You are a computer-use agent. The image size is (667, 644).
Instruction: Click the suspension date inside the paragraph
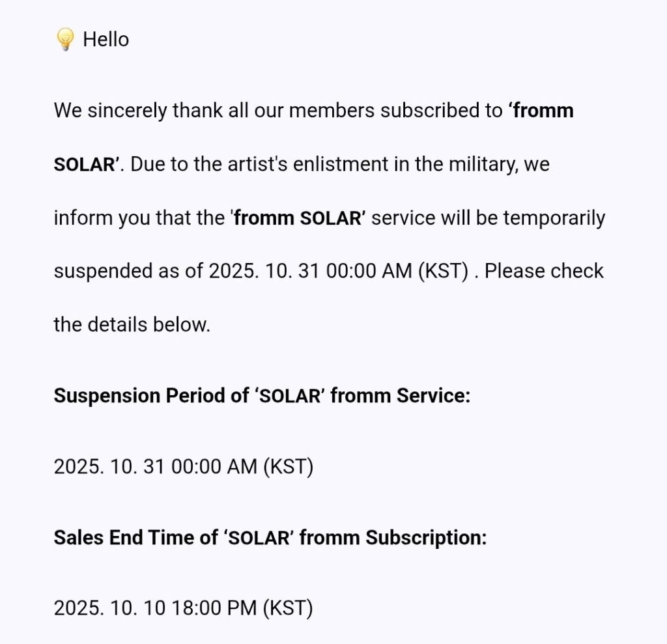click(339, 271)
